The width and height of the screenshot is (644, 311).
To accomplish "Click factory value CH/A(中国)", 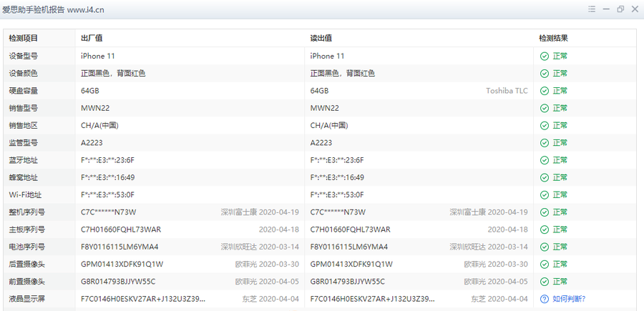I will [x=99, y=126].
